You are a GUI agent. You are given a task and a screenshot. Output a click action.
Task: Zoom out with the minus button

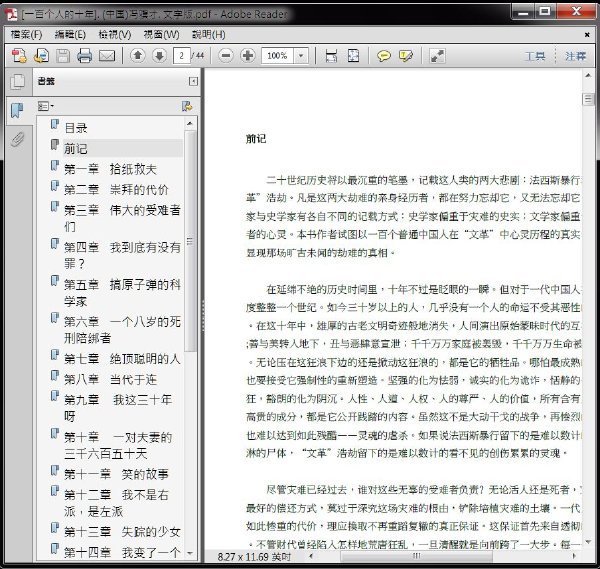(226, 56)
